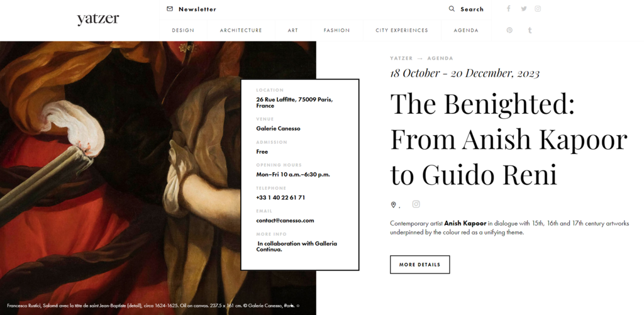
Task: Open City Experiences in the navigation
Action: tap(402, 30)
